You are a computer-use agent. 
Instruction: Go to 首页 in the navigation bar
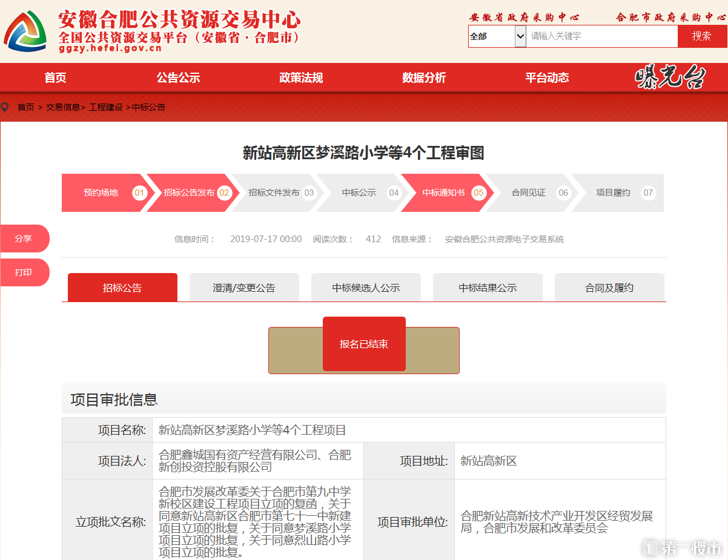pyautogui.click(x=54, y=77)
